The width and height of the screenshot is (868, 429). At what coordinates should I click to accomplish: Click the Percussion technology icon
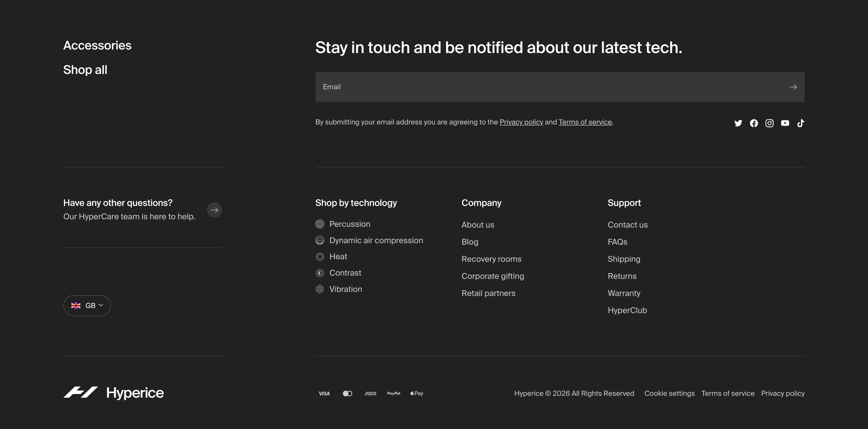point(320,224)
